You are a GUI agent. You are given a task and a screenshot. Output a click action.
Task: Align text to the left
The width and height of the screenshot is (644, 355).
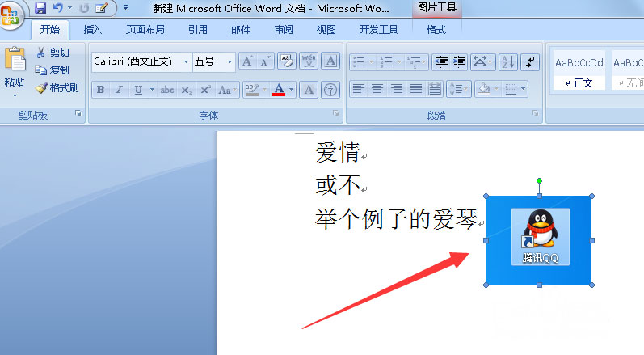tap(359, 89)
